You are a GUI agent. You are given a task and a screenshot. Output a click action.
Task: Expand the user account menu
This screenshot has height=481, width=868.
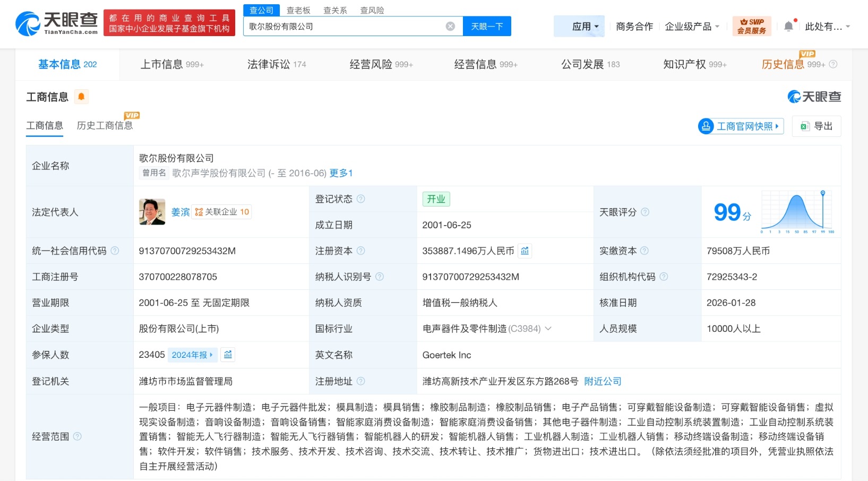(x=827, y=27)
